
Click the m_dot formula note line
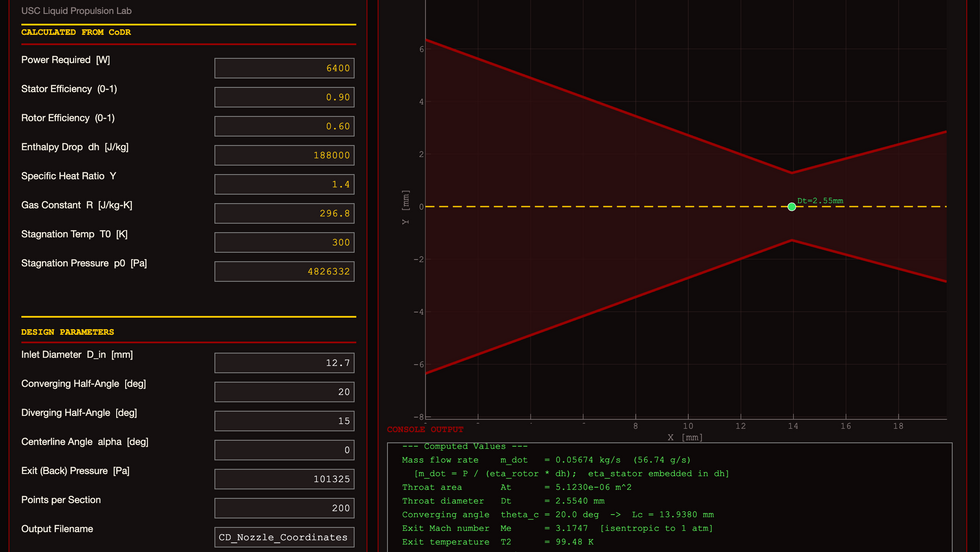click(571, 473)
